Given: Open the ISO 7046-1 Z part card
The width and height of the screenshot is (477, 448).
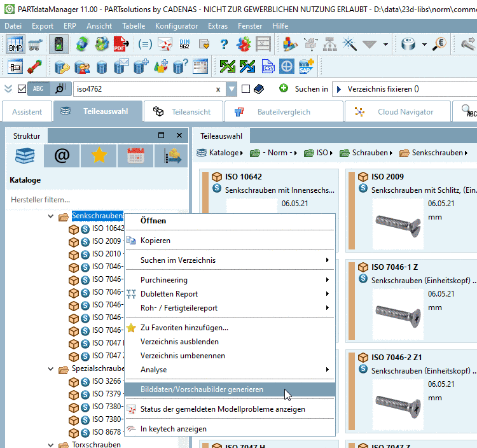Looking at the screenshot, I should [411, 300].
